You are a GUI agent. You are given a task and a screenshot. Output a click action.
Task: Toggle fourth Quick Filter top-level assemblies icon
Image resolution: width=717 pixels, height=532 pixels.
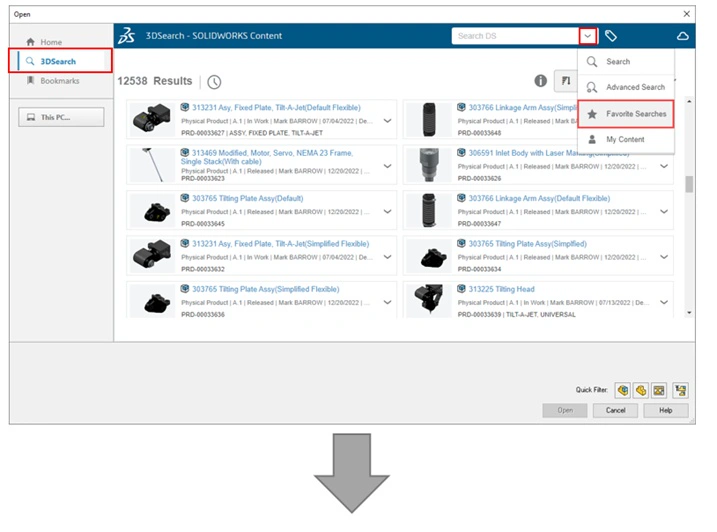[x=681, y=390]
